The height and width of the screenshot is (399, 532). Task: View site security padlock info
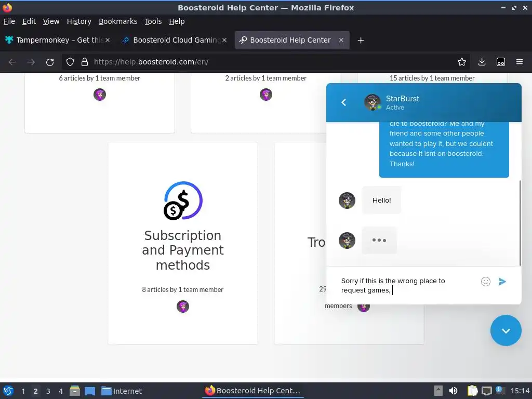pos(85,62)
